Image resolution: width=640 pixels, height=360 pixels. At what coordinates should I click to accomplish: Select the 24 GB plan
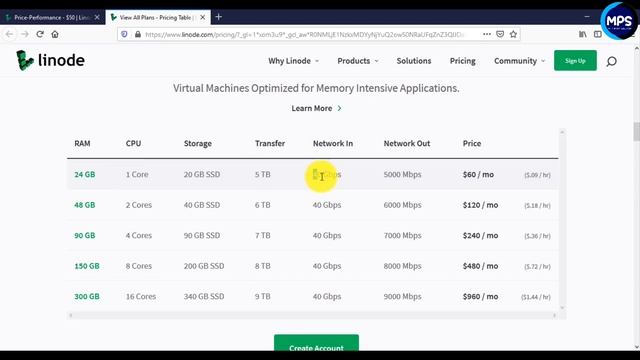pyautogui.click(x=84, y=174)
